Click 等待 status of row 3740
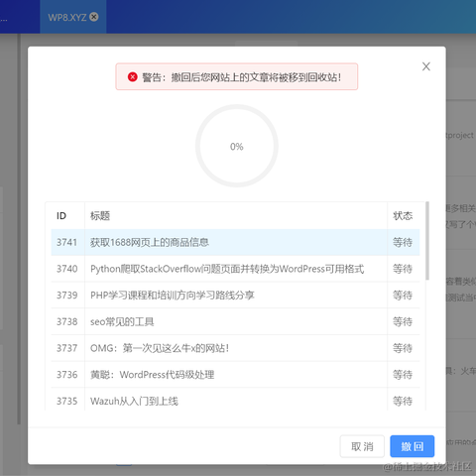 [x=403, y=269]
